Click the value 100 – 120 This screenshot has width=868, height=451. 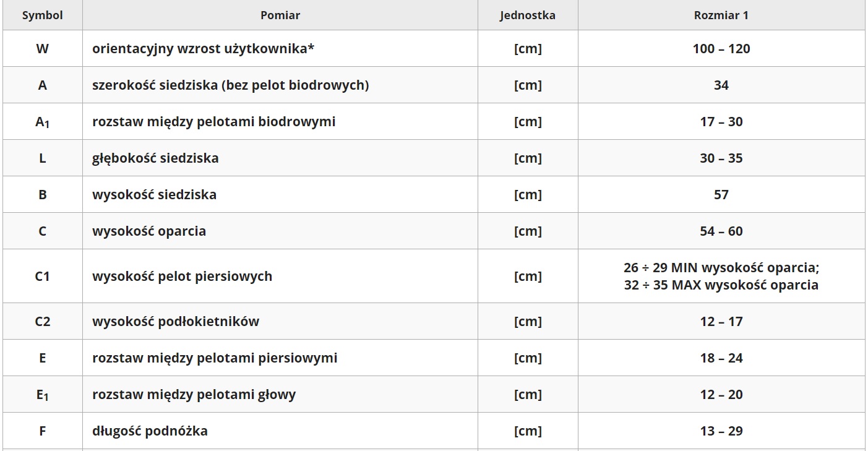pos(721,49)
